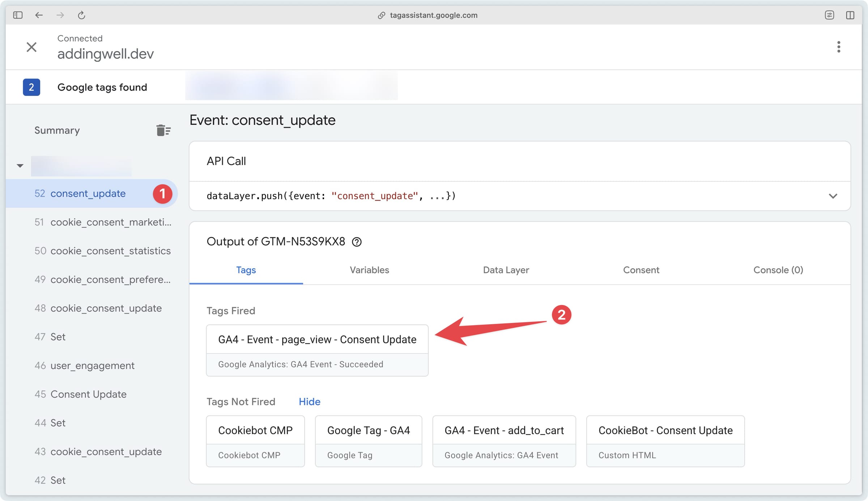Open the GA4 - Event - page_view - Consent Update tag
The height and width of the screenshot is (501, 868).
317,350
